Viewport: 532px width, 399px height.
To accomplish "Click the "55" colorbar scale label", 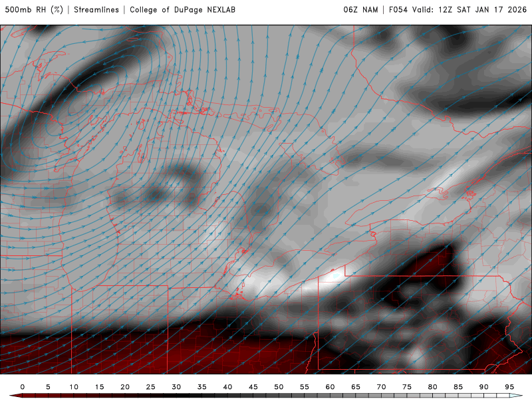I will [305, 387].
